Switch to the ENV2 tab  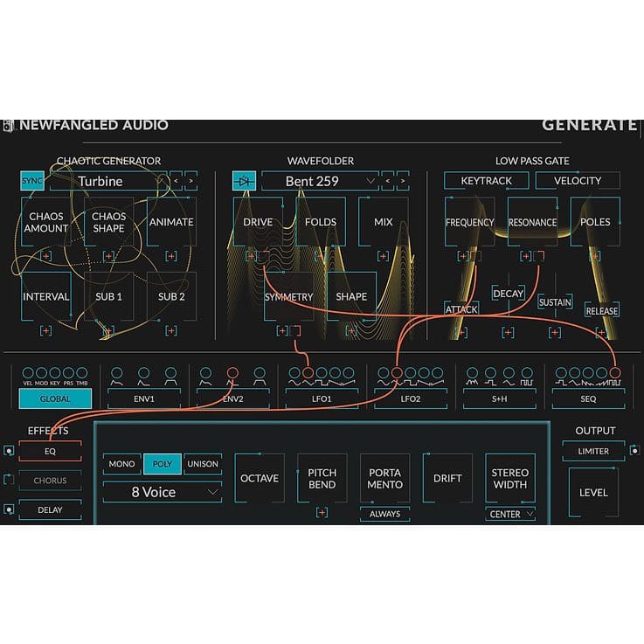point(233,398)
